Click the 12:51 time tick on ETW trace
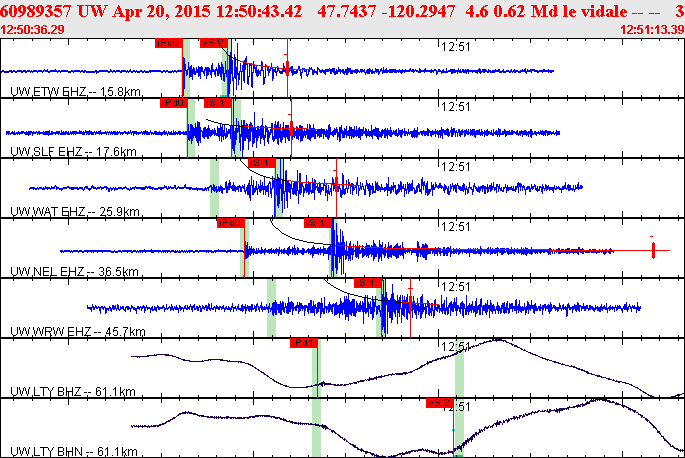The height and width of the screenshot is (458, 685). (x=455, y=47)
